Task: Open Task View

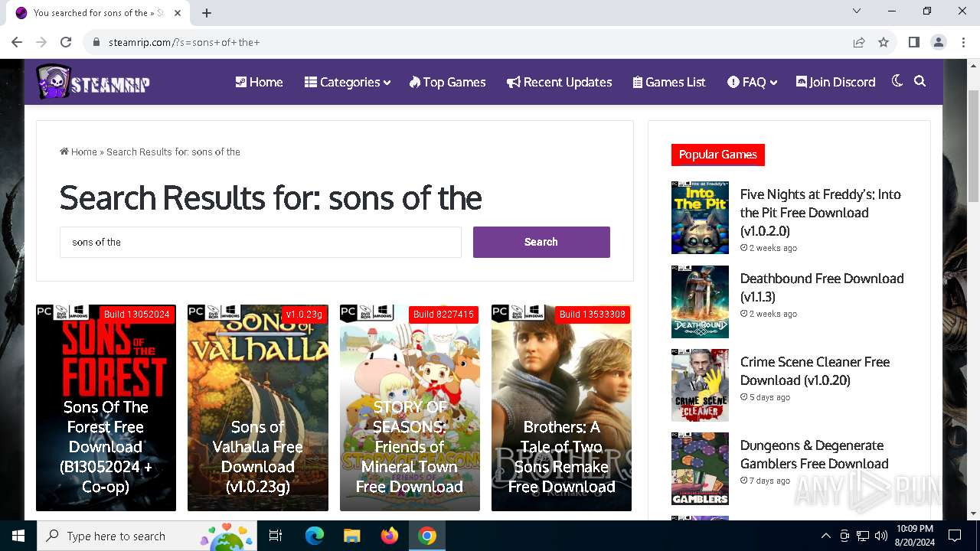Action: (x=276, y=536)
